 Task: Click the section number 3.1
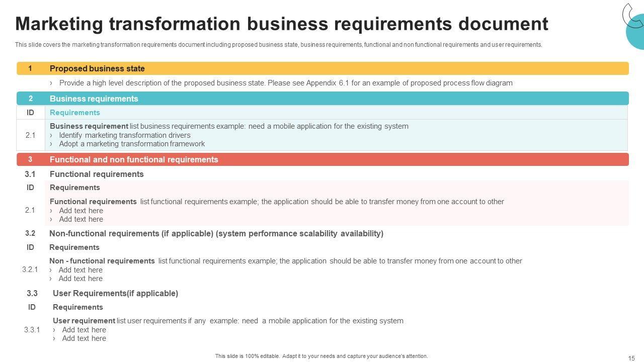30,174
